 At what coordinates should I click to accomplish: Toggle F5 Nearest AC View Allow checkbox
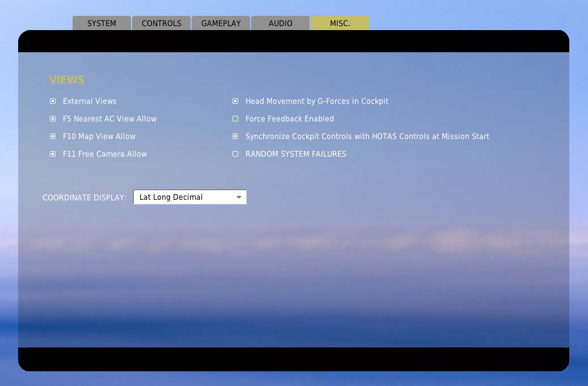click(x=53, y=119)
